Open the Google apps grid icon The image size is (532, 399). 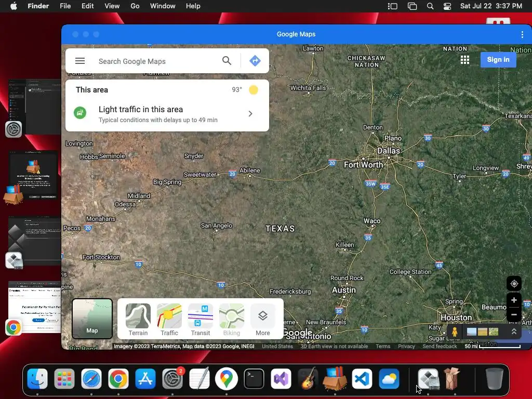click(465, 60)
